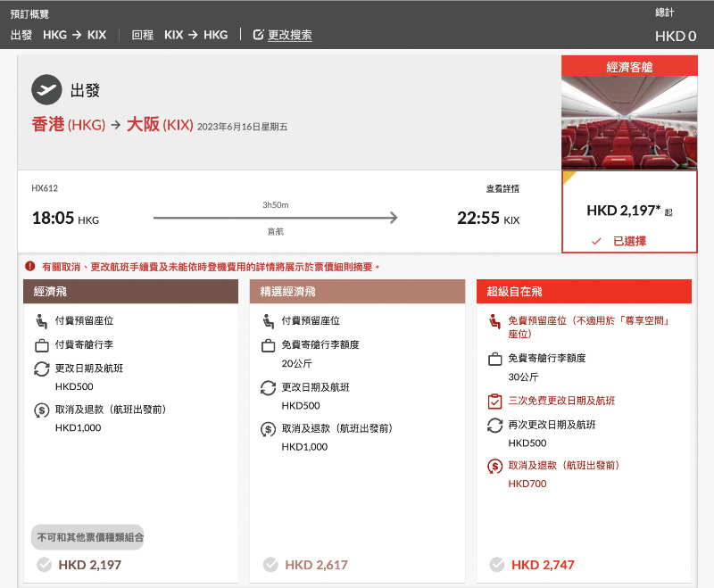Click 30公斤 baggage allowance text
714x588 pixels.
tap(524, 377)
